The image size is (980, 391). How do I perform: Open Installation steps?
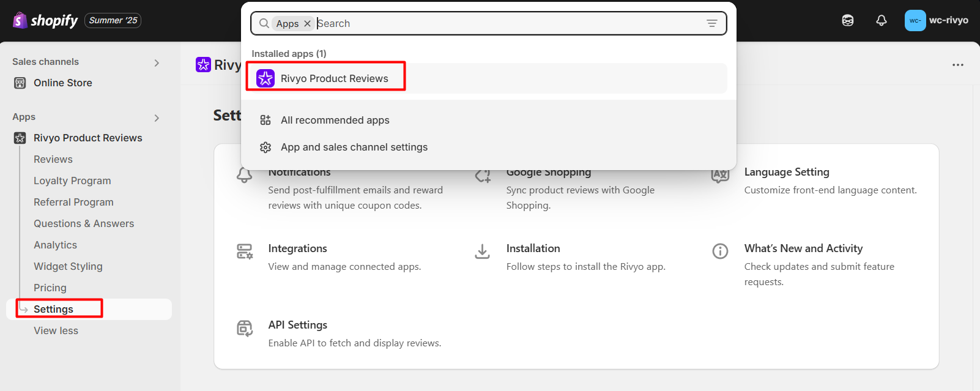pyautogui.click(x=533, y=248)
